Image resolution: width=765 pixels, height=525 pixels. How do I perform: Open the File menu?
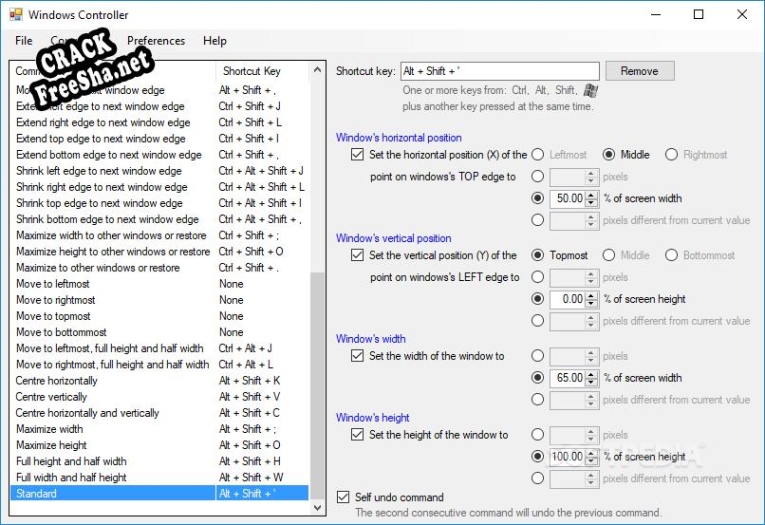tap(24, 41)
